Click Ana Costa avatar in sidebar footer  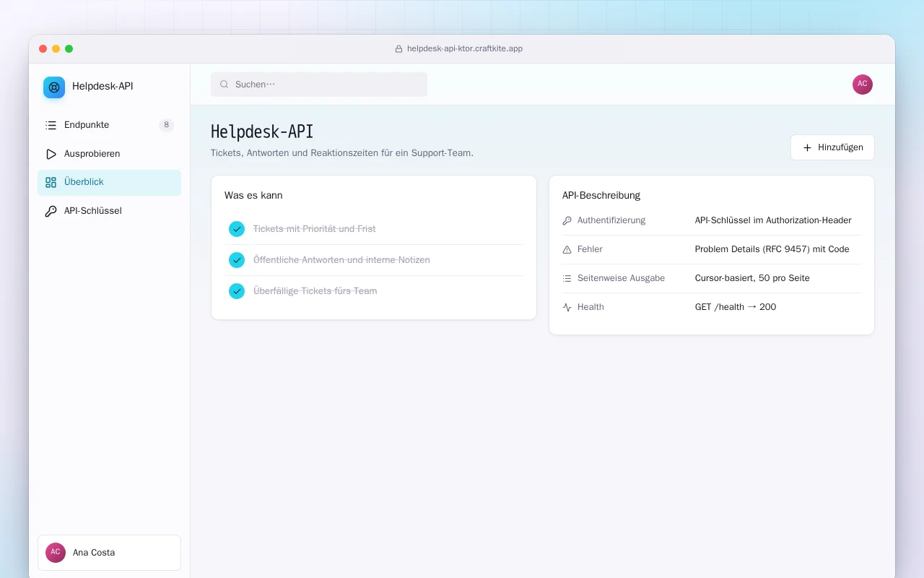(56, 553)
